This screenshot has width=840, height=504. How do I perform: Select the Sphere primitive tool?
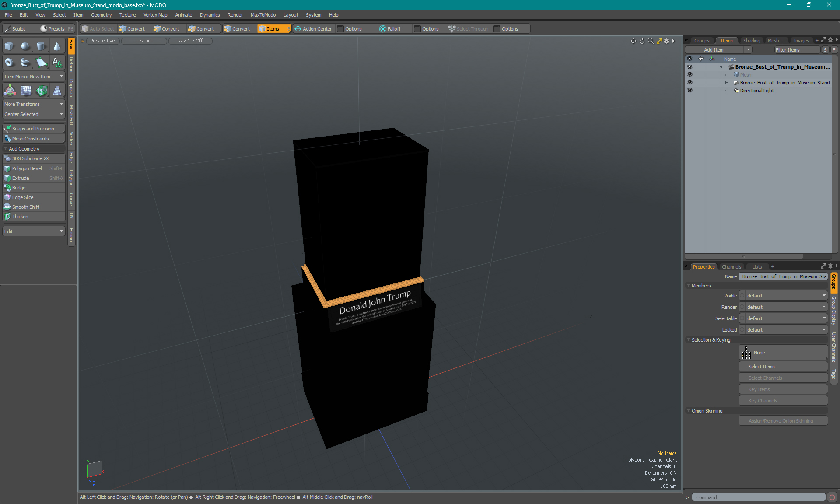click(x=25, y=46)
